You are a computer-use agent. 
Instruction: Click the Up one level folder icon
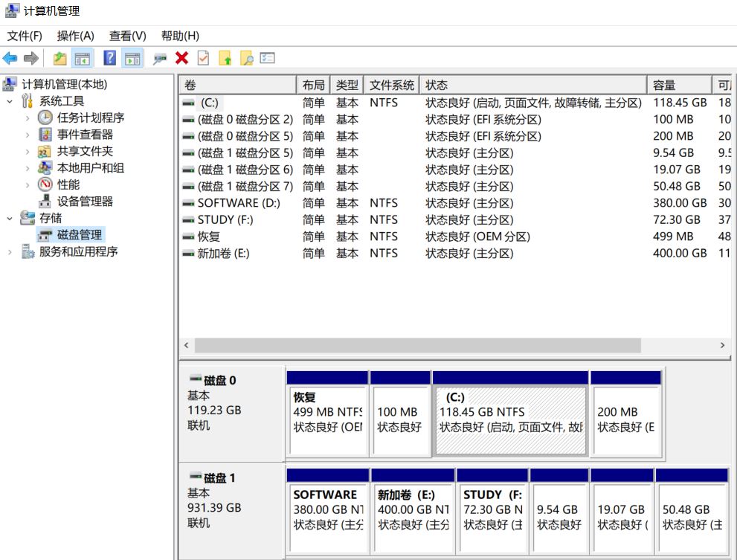click(59, 58)
